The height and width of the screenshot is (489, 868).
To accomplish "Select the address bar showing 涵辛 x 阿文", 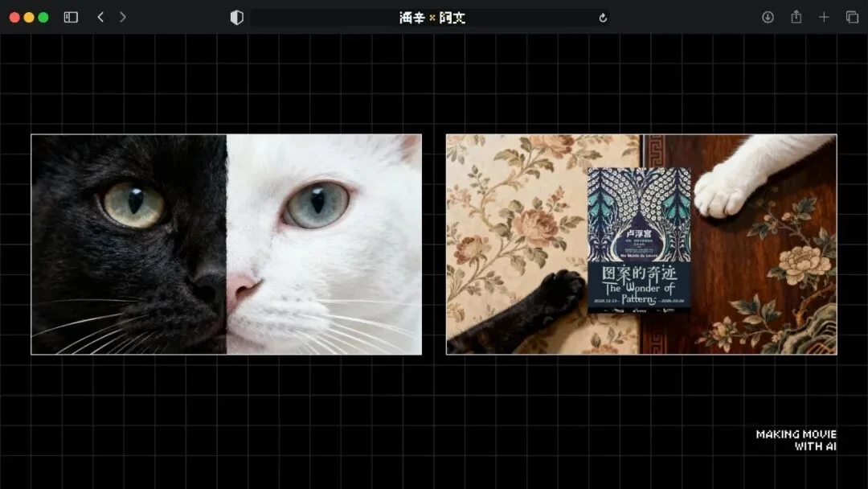I will click(x=434, y=17).
